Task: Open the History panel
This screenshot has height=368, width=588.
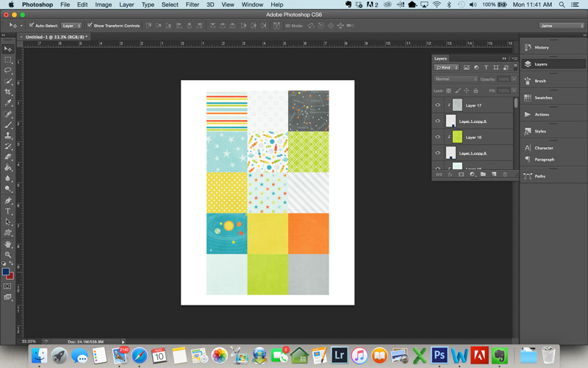Action: (x=541, y=47)
